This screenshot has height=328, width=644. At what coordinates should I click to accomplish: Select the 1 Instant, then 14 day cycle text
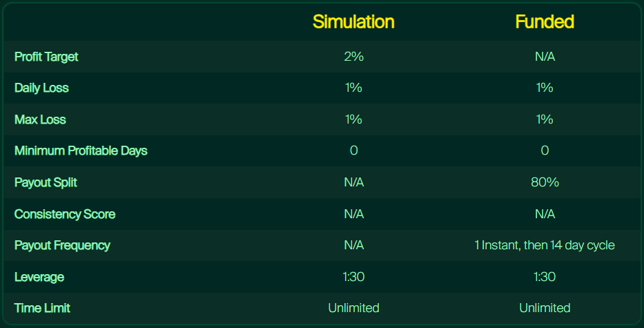tap(545, 245)
